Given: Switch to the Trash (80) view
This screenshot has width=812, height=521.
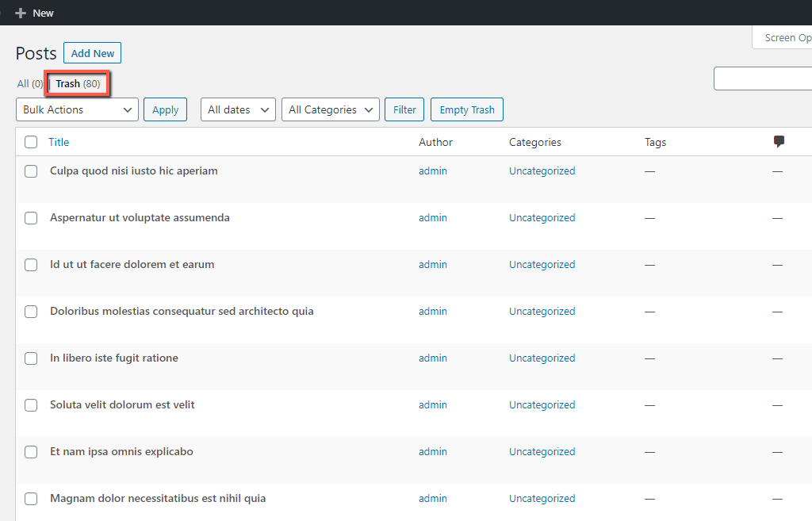Looking at the screenshot, I should point(78,84).
